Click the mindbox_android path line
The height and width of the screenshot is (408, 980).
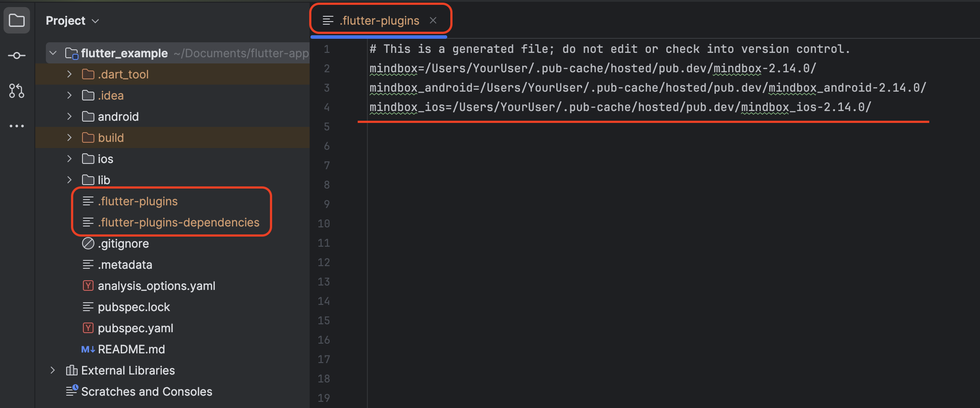coord(648,88)
